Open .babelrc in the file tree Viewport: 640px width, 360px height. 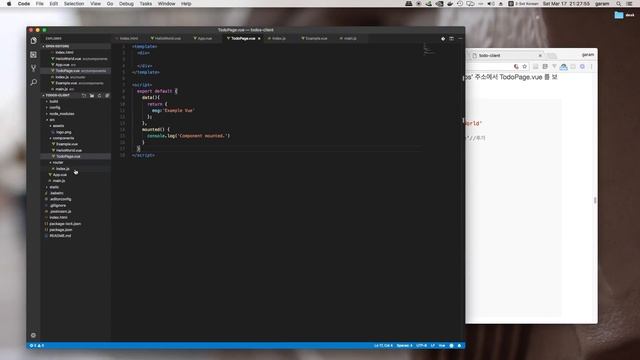click(x=56, y=193)
